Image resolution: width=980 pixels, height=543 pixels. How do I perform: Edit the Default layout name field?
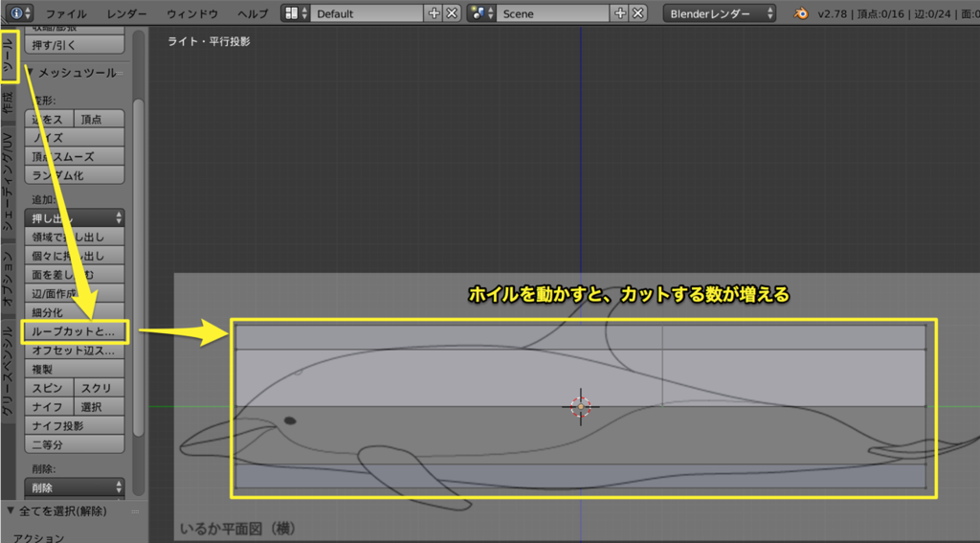367,13
